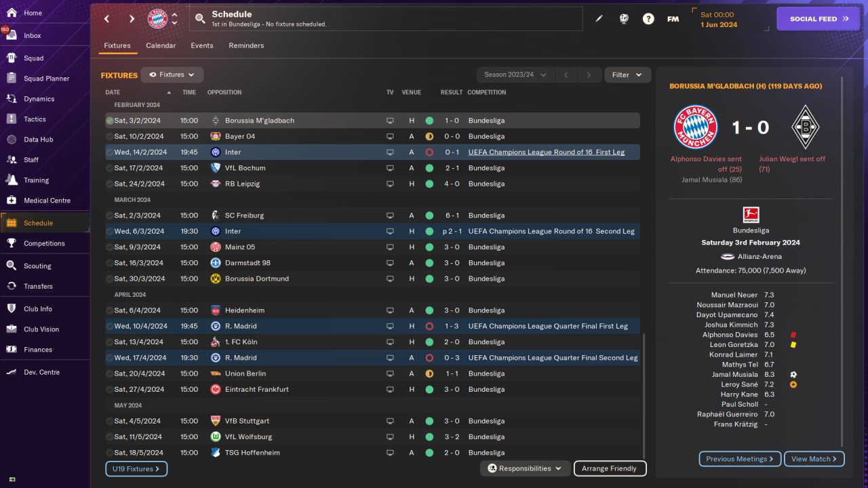Open Club Info in the sidebar menu
This screenshot has height=488, width=868.
click(x=45, y=309)
